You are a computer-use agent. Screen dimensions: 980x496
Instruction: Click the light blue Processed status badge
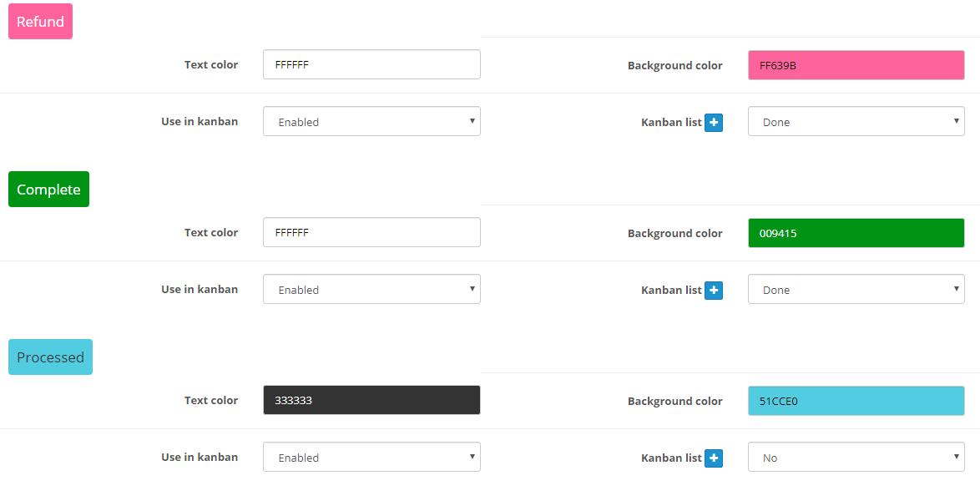pyautogui.click(x=50, y=357)
